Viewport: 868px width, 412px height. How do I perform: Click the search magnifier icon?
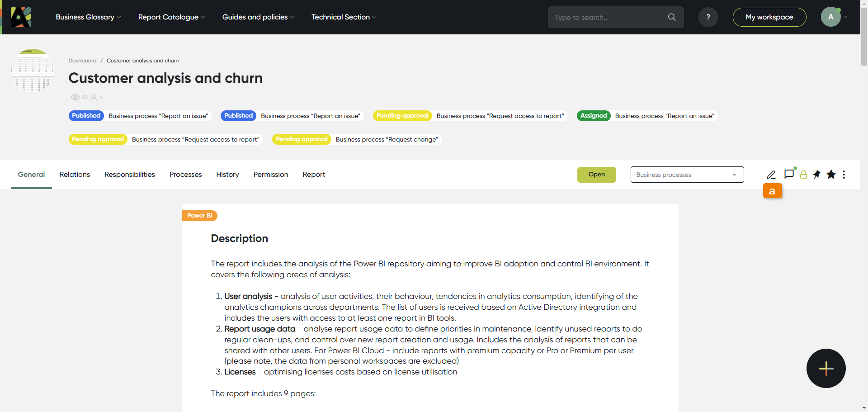(x=672, y=17)
